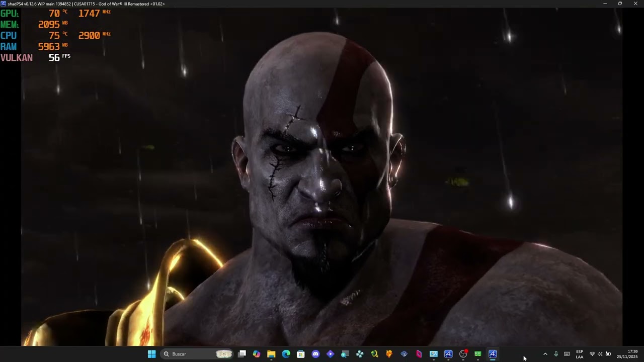Open the purple play-triangle app icon
The image size is (644, 362).
[x=330, y=354]
